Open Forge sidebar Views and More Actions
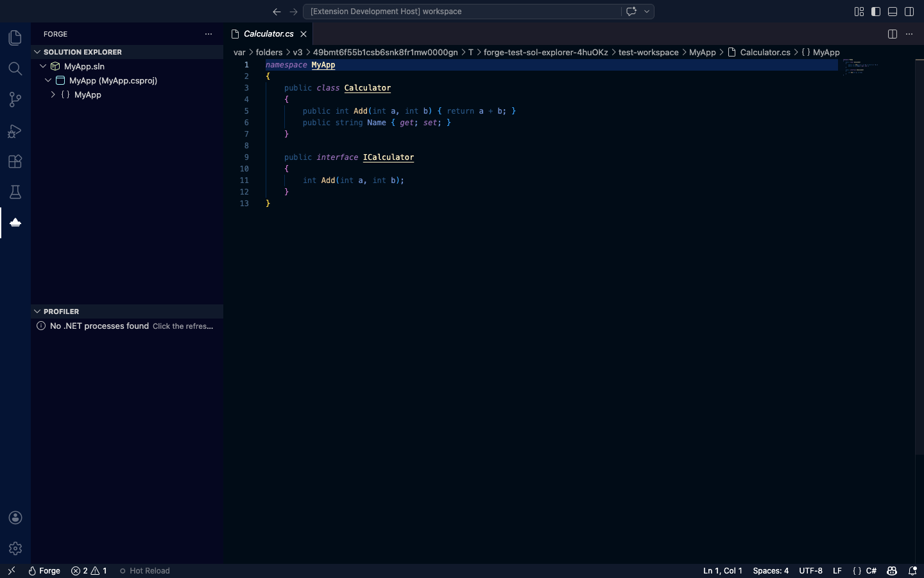 click(209, 34)
